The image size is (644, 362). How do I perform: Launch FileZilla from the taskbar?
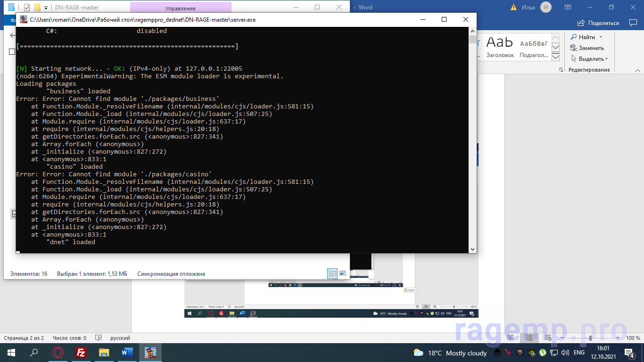pos(81,353)
